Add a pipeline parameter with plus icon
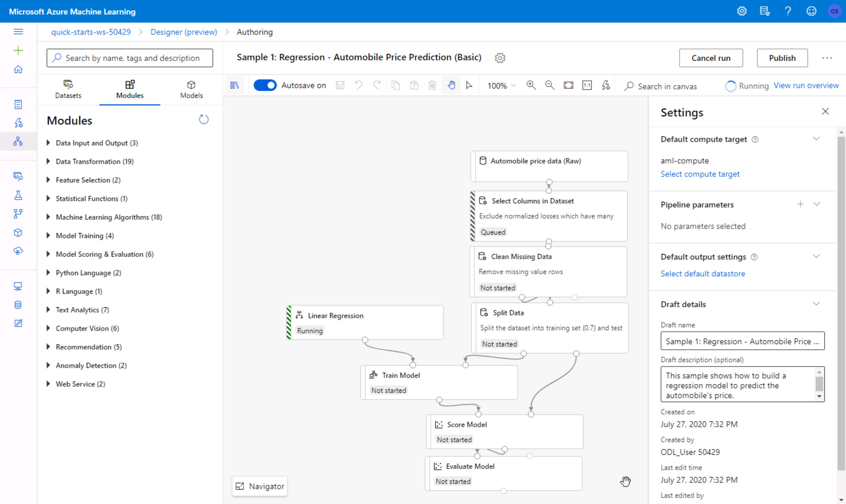 pyautogui.click(x=801, y=204)
